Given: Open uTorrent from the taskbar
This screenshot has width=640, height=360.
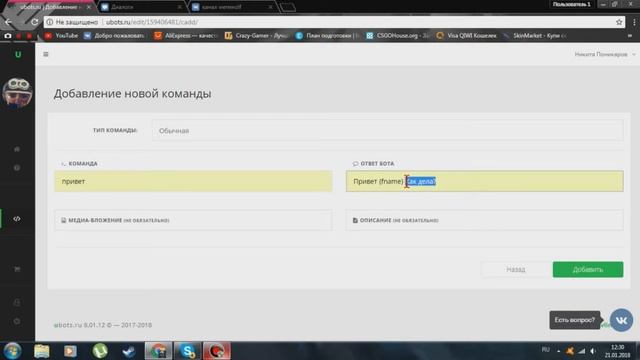Looking at the screenshot, I should coord(100,351).
